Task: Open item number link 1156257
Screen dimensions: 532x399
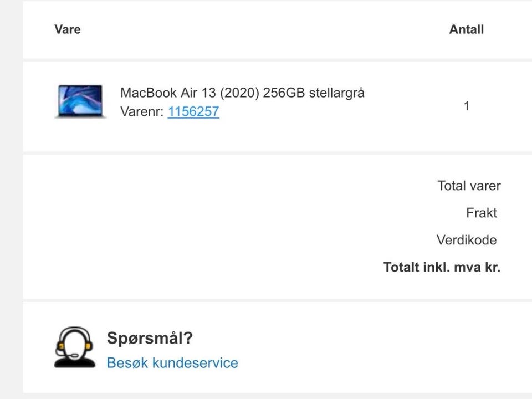Action: tap(193, 111)
